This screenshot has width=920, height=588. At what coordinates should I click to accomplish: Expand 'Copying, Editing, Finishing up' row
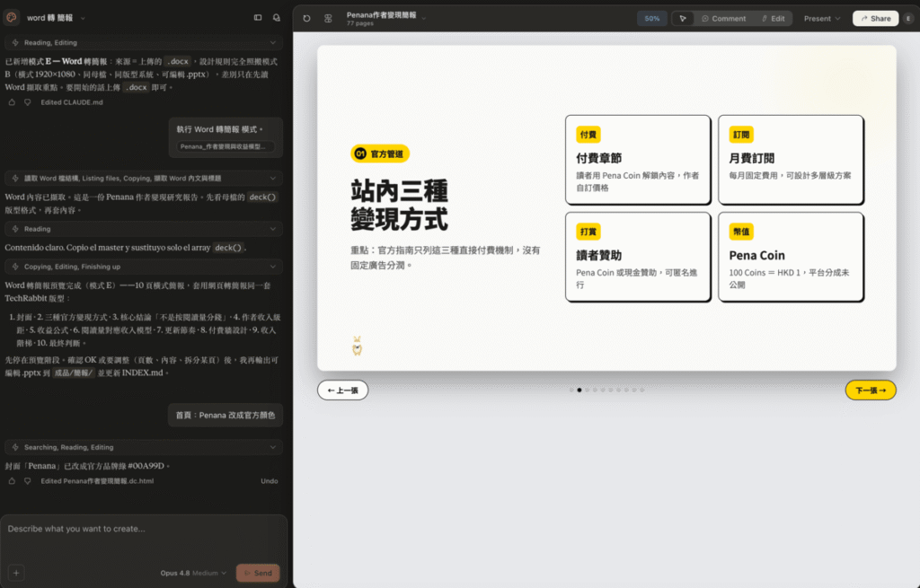pos(144,266)
